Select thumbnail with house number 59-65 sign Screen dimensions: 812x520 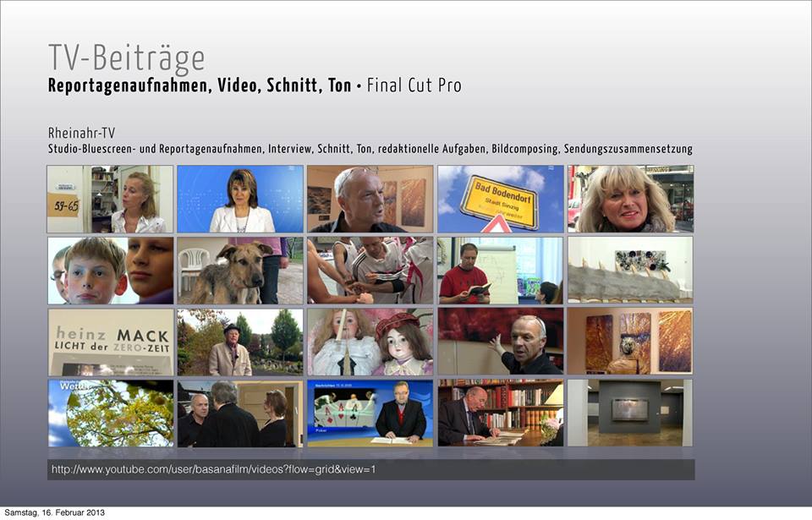click(x=110, y=199)
